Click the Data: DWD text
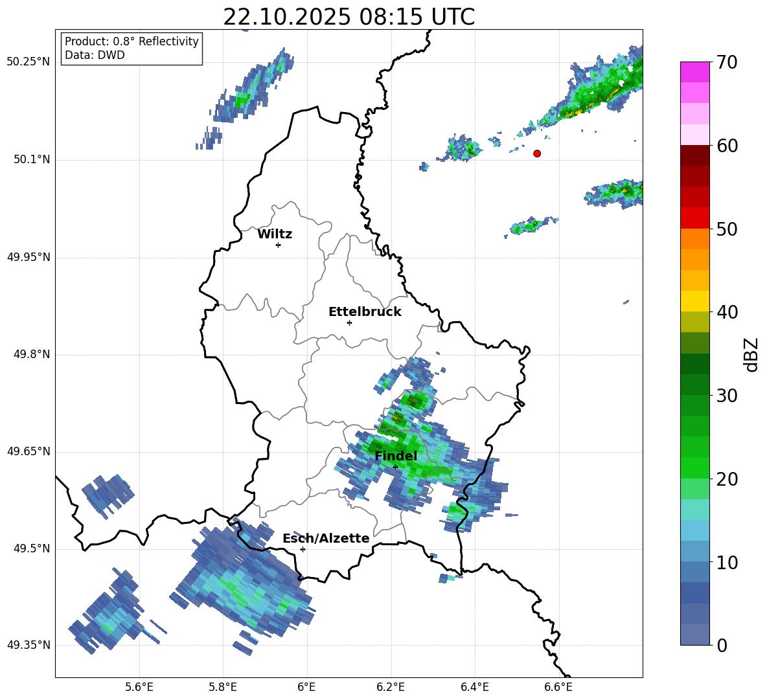767x700 pixels. pyautogui.click(x=95, y=55)
